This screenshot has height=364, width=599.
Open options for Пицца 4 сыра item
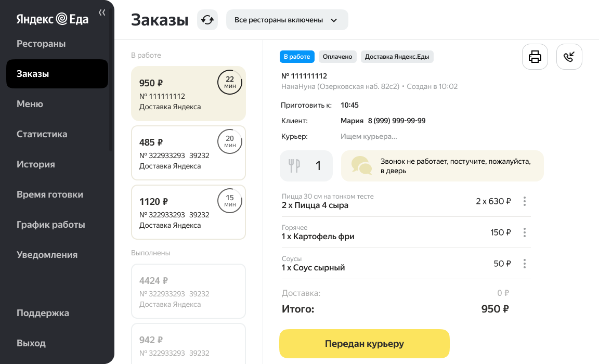(525, 201)
